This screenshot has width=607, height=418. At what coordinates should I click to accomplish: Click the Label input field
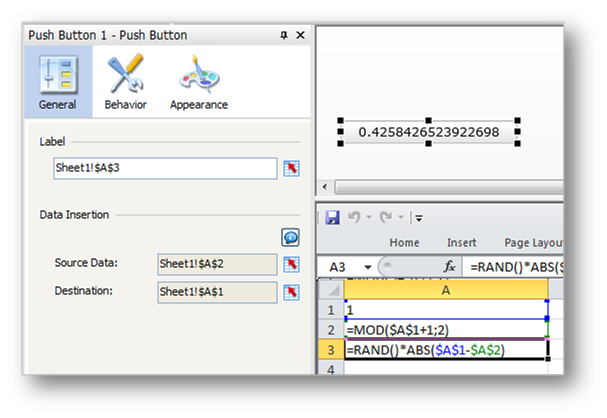[x=165, y=168]
